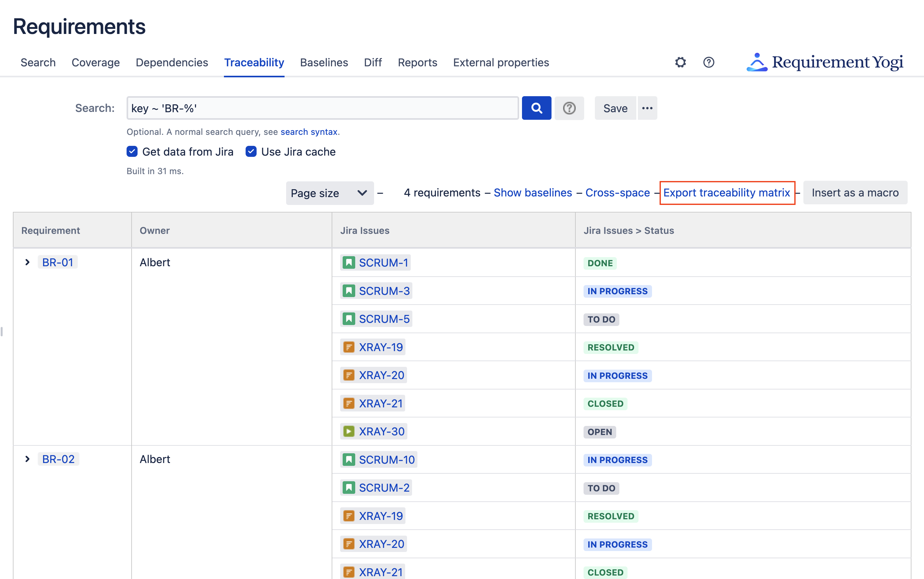Click the search query input field
Viewport: 924px width, 579px height.
322,108
